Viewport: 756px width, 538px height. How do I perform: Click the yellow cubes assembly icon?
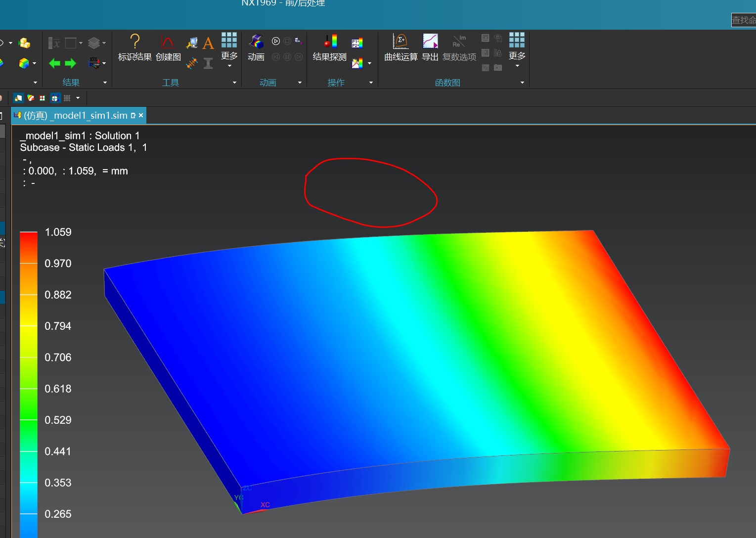coord(24,43)
